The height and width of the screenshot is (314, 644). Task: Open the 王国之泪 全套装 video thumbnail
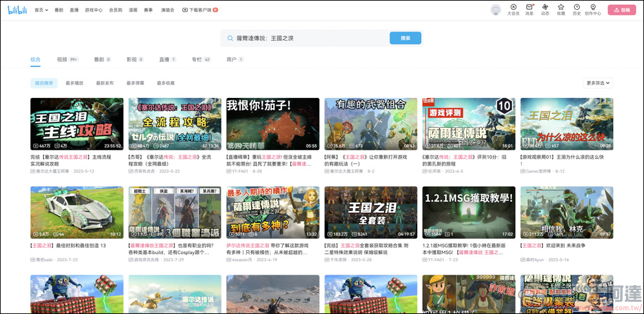tap(370, 213)
